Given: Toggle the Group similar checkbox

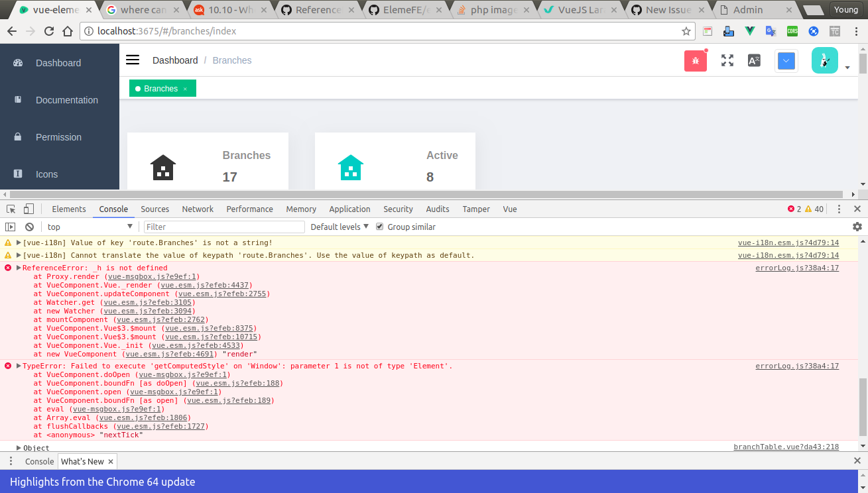Looking at the screenshot, I should pos(379,227).
